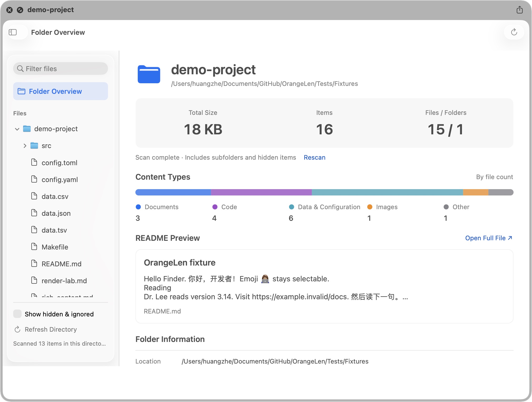Click the README.md caption under preview
Viewport: 532px width, 402px height.
[162, 311]
